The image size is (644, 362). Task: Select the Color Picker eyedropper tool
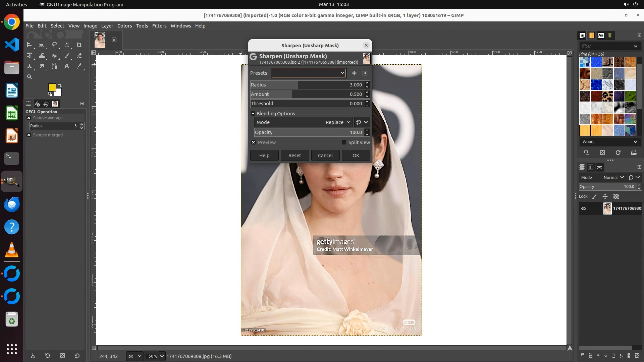[x=79, y=66]
